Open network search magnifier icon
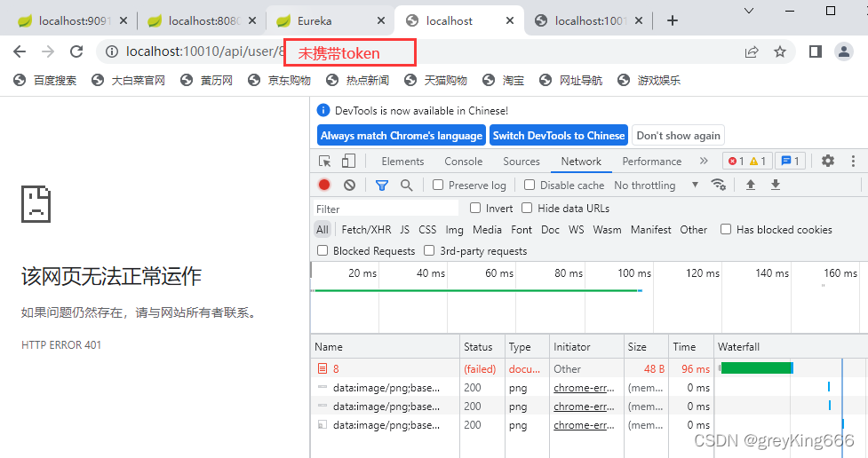The width and height of the screenshot is (868, 458). pos(406,186)
